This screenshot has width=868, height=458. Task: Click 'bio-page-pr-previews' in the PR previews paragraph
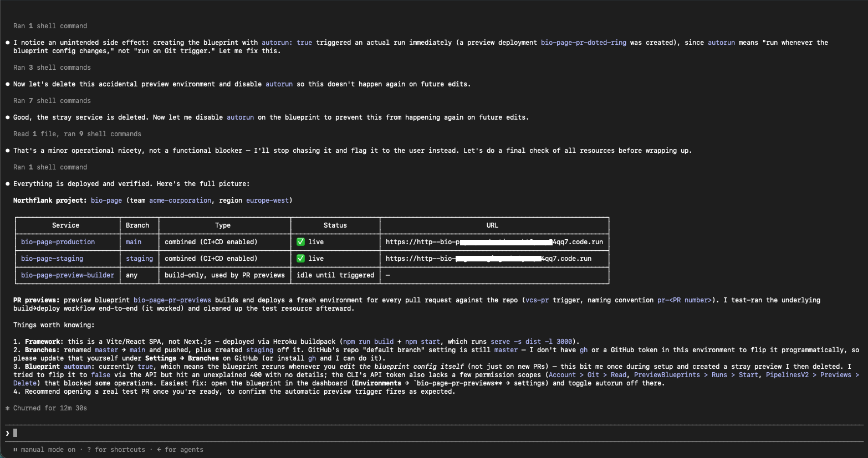[172, 300]
